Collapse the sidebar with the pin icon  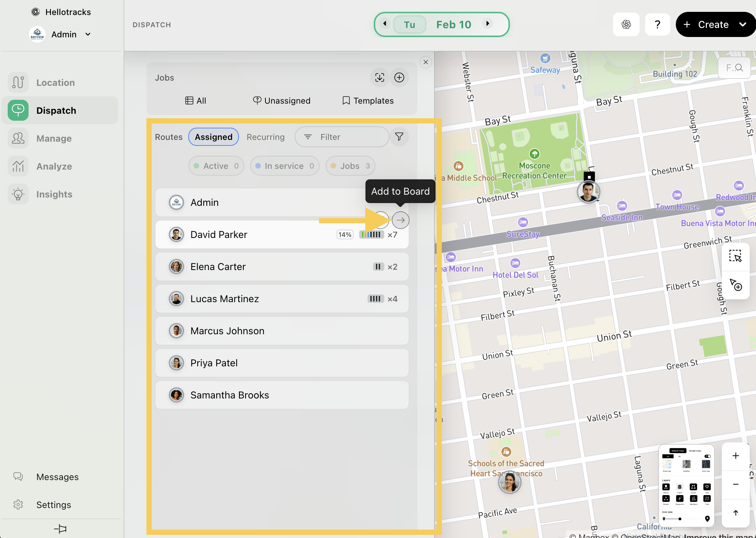(60, 529)
